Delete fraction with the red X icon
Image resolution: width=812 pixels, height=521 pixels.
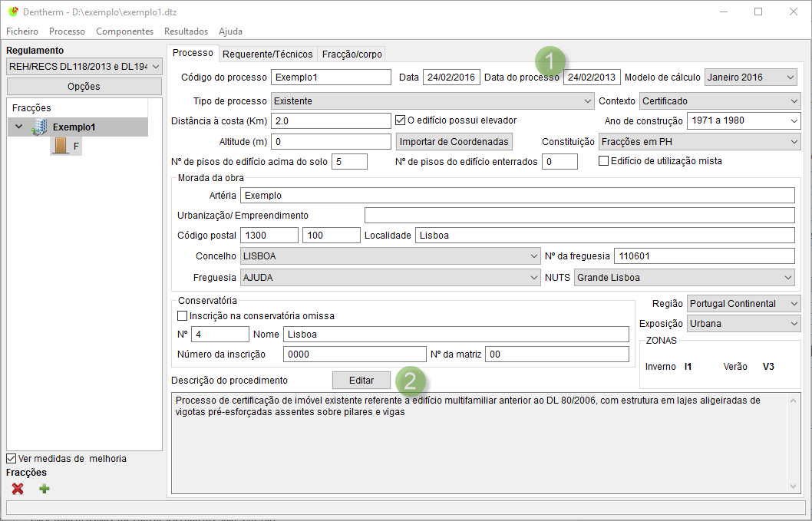point(18,488)
